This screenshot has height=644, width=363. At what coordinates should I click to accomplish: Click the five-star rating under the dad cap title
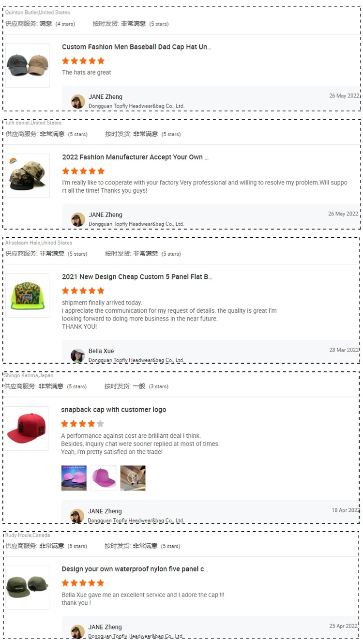[x=83, y=61]
